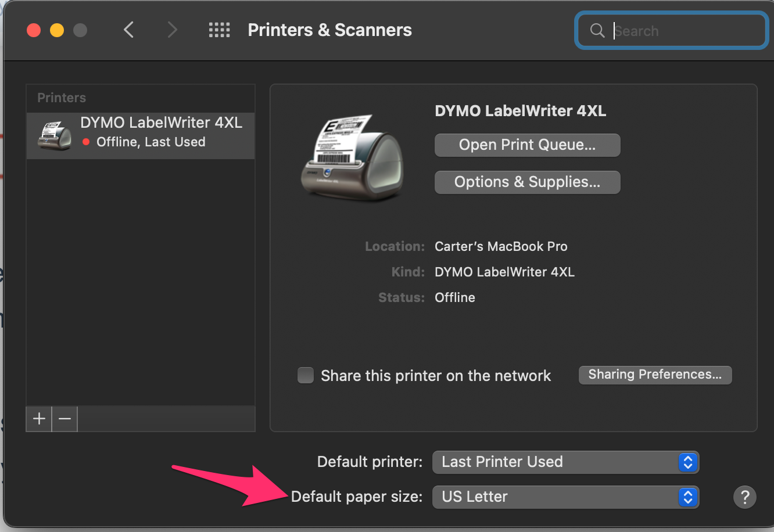Open the Default paper size dropdown

565,497
